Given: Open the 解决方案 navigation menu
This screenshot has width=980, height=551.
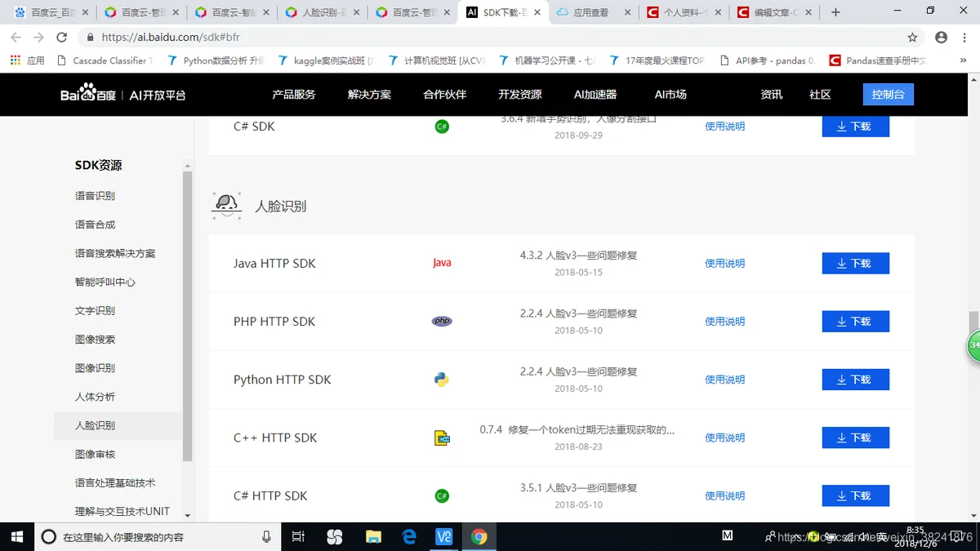Looking at the screenshot, I should [x=369, y=95].
